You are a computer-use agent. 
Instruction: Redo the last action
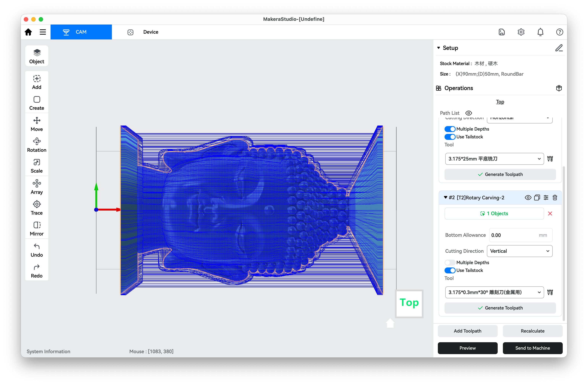(x=37, y=271)
